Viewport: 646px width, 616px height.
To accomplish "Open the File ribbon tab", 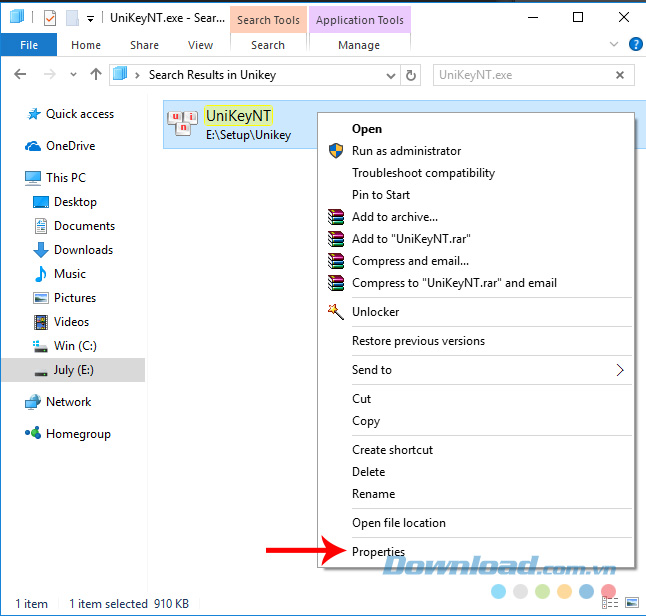I will pyautogui.click(x=29, y=45).
